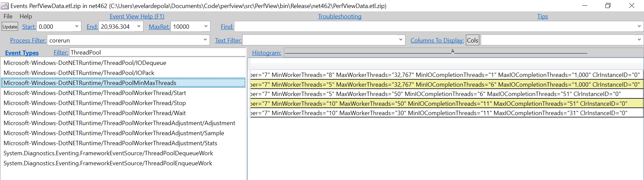The image size is (644, 180).
Task: Click the Update button
Action: coord(10,27)
